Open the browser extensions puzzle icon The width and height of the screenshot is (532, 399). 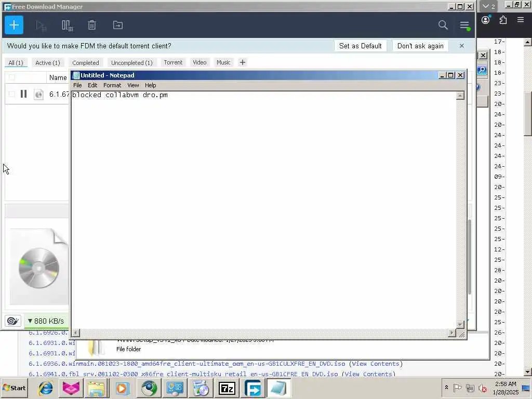click(x=503, y=20)
